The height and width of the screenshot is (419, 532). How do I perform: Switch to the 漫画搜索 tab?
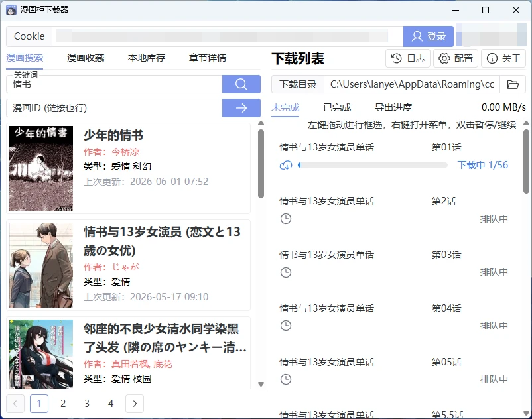click(x=25, y=58)
